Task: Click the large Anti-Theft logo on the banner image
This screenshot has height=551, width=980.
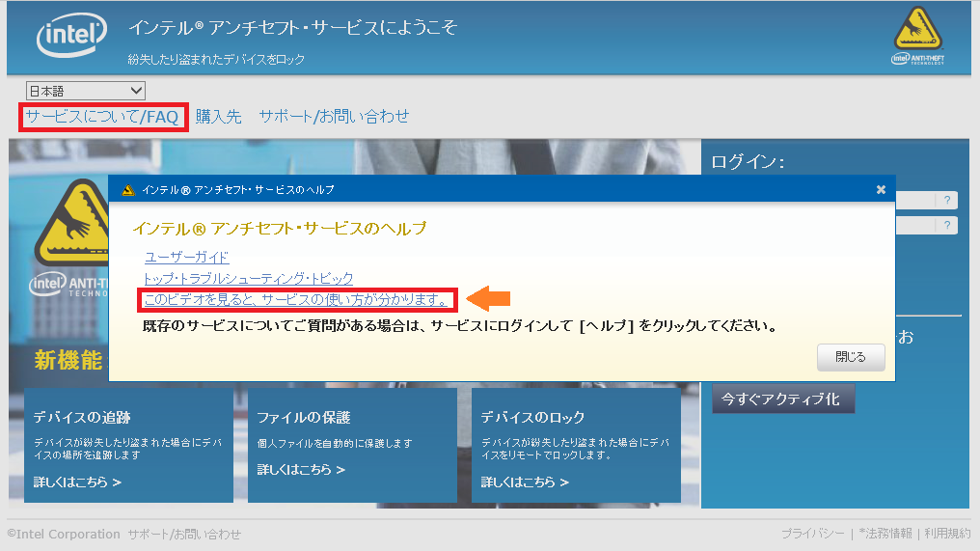Action: pyautogui.click(x=70, y=237)
